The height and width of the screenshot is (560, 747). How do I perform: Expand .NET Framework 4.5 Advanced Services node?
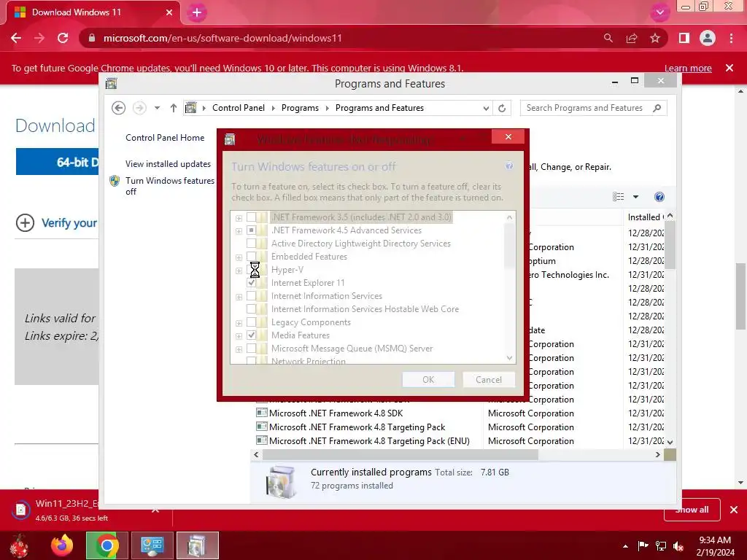(x=239, y=231)
